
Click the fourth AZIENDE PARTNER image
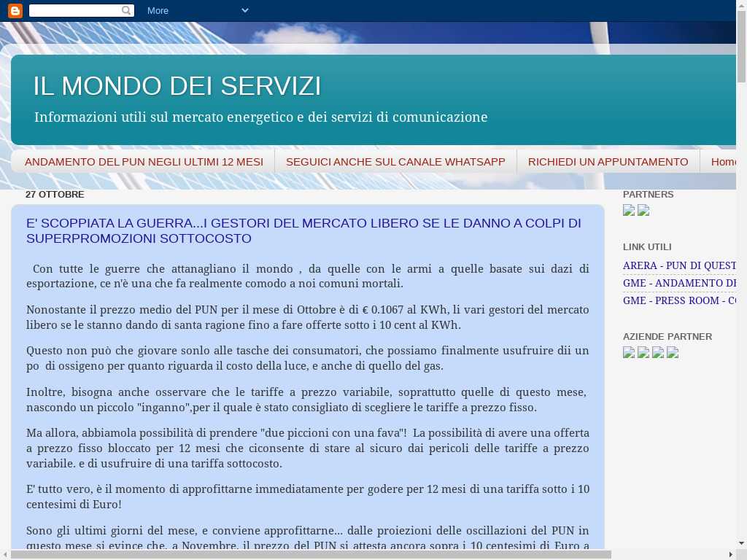[673, 353]
